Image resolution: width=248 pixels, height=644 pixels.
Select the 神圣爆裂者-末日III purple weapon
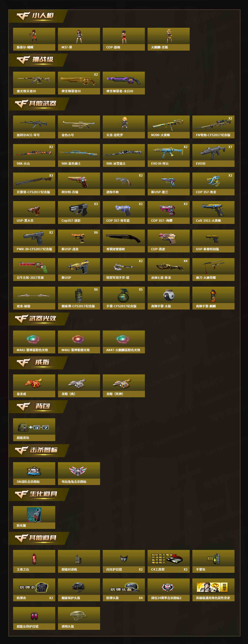click(124, 83)
